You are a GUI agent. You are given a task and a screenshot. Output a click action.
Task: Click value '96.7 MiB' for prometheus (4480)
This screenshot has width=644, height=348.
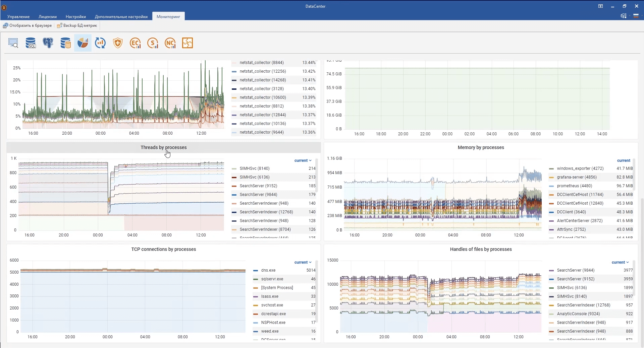625,186
